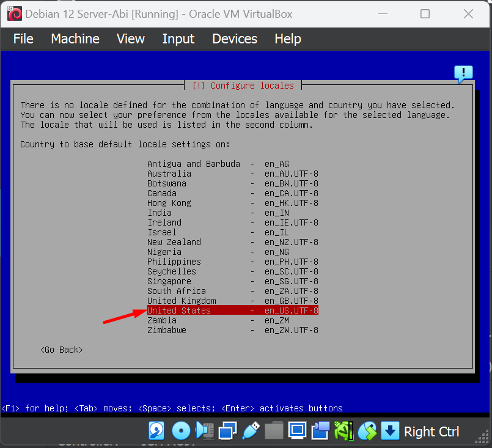Choose the Zimbabwe locale row
The height and width of the screenshot is (448, 492).
point(233,330)
